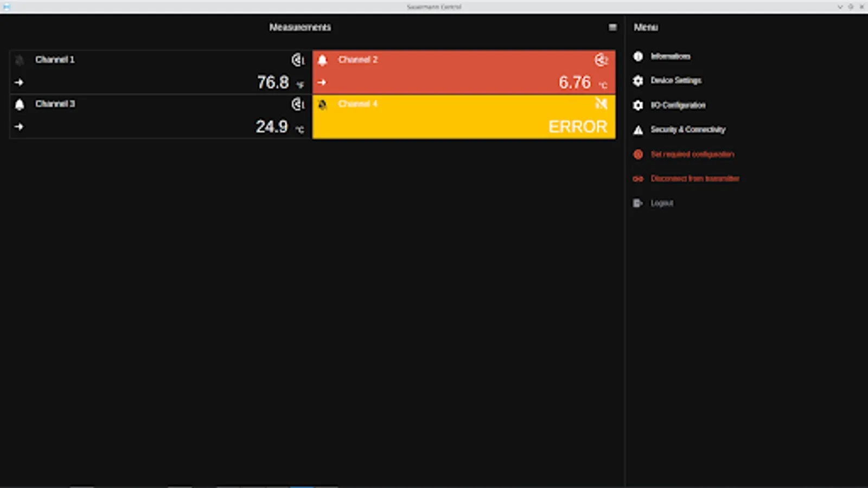Click the Channel 1 label
868x488 pixels.
point(55,60)
